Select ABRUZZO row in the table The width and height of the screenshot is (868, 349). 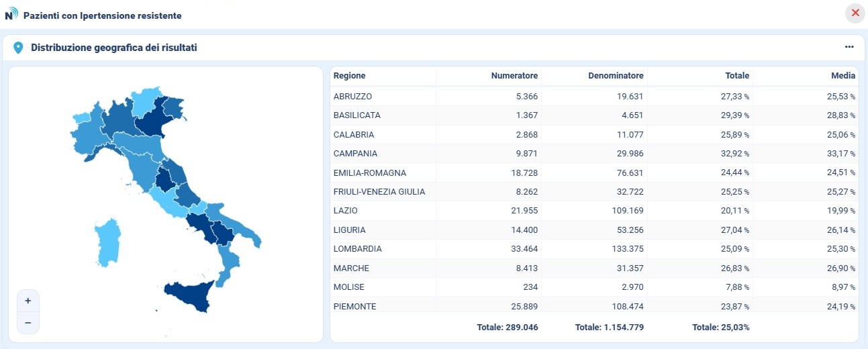(594, 97)
